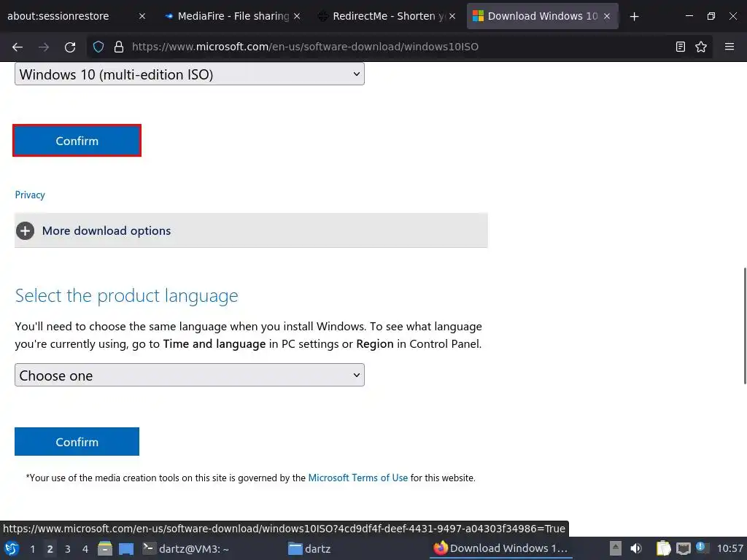The image size is (747, 560).
Task: Switch to workspace 4
Action: pyautogui.click(x=85, y=549)
